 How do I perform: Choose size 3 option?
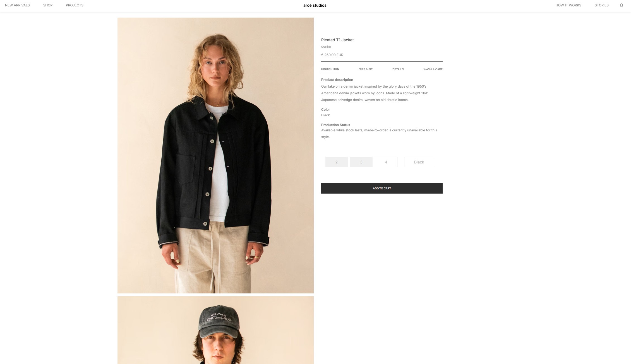tap(361, 162)
